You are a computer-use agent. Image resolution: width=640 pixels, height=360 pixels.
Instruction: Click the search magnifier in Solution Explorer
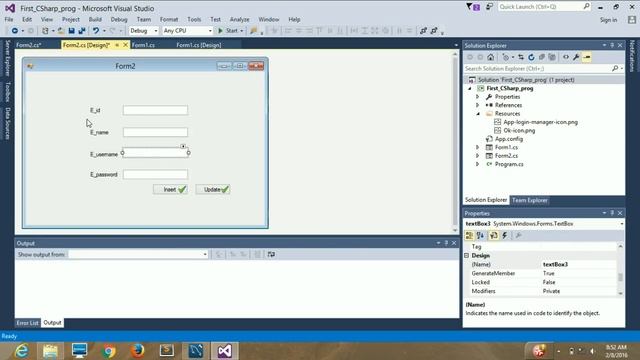[615, 69]
